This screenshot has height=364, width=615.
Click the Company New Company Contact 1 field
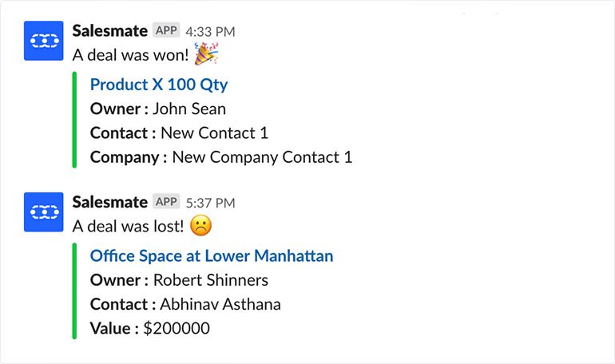pos(221,157)
